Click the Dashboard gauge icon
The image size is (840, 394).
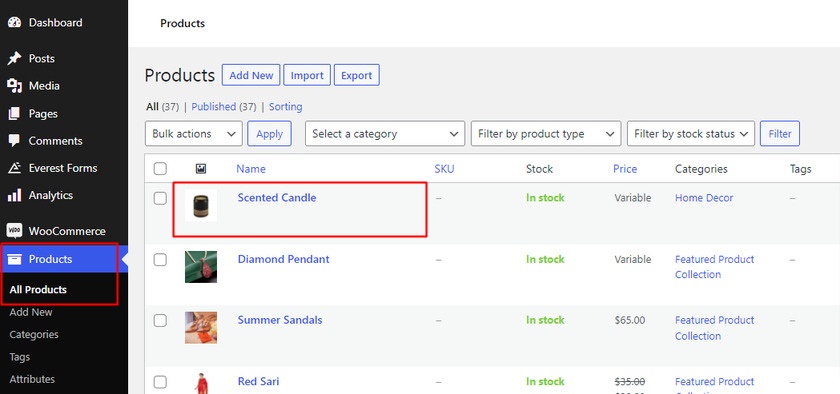pos(14,23)
